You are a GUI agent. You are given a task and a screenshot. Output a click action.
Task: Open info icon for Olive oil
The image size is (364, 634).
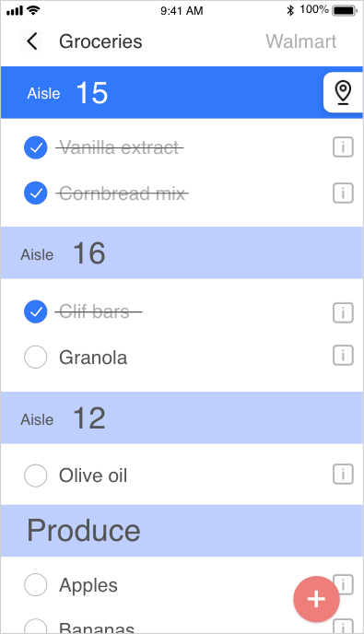[343, 474]
